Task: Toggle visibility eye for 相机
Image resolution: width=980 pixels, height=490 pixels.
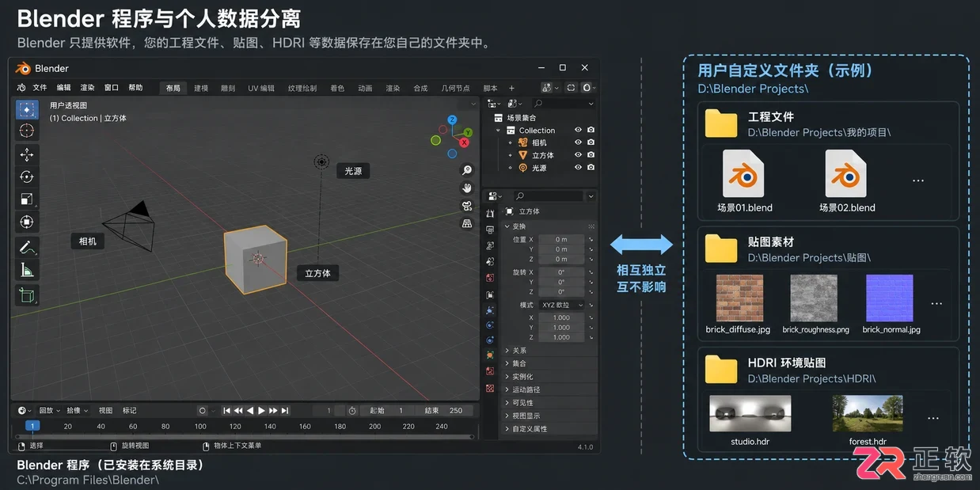Action: click(578, 142)
